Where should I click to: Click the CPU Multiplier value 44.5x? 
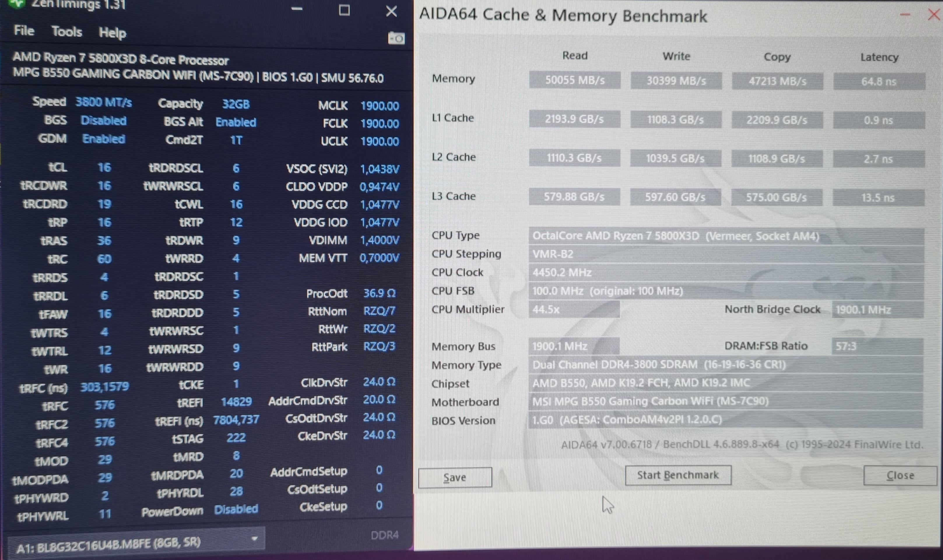(x=574, y=309)
